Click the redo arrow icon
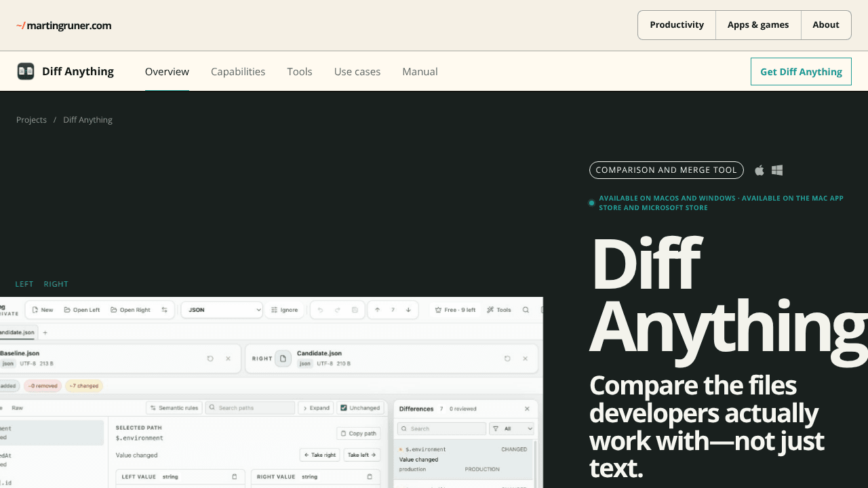The height and width of the screenshot is (488, 868). click(337, 310)
